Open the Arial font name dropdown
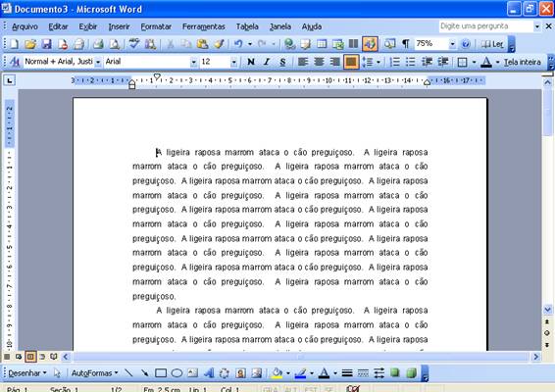 click(x=193, y=63)
